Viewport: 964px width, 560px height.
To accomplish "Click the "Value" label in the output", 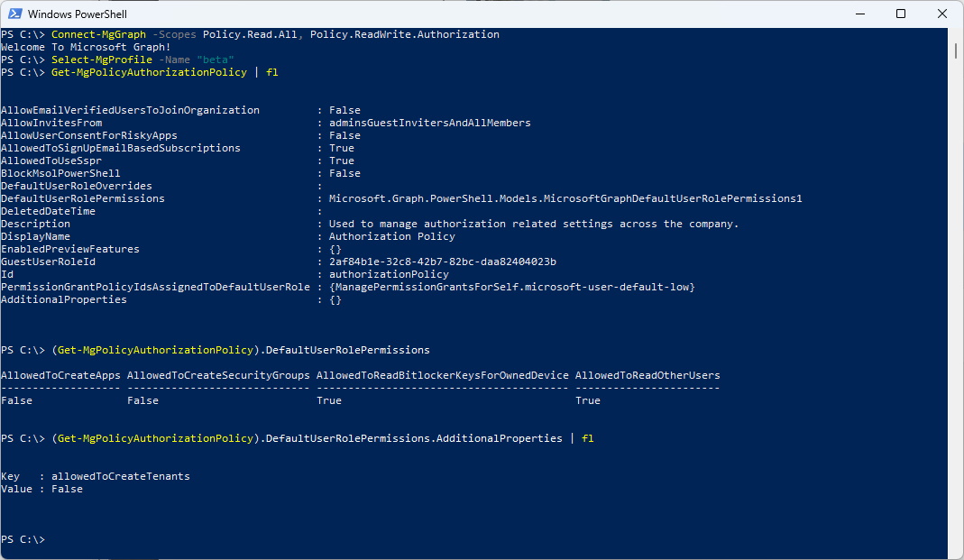I will pos(16,490).
